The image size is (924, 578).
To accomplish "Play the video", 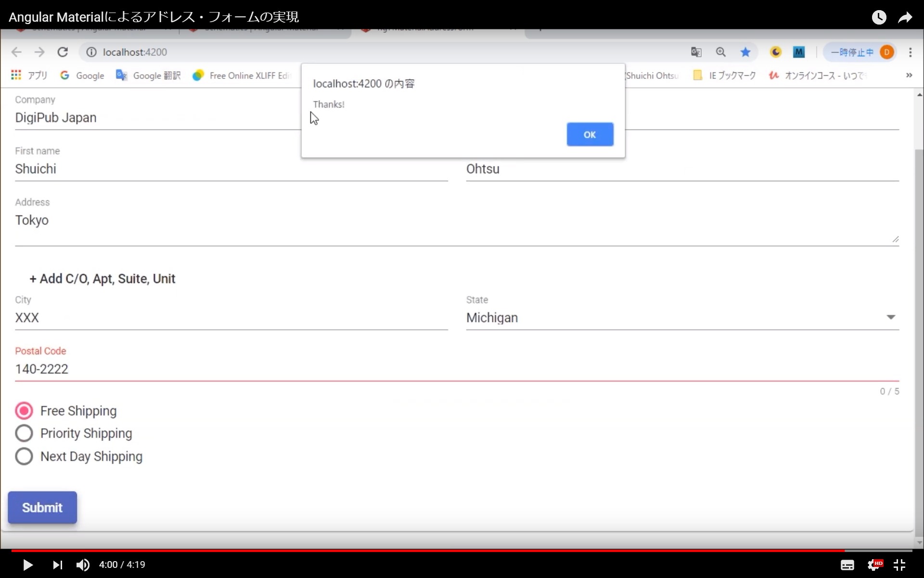I will click(28, 565).
